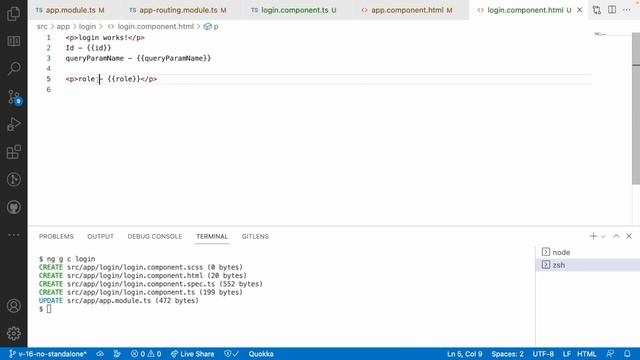
Task: Show errors and warnings count
Action: 146,354
